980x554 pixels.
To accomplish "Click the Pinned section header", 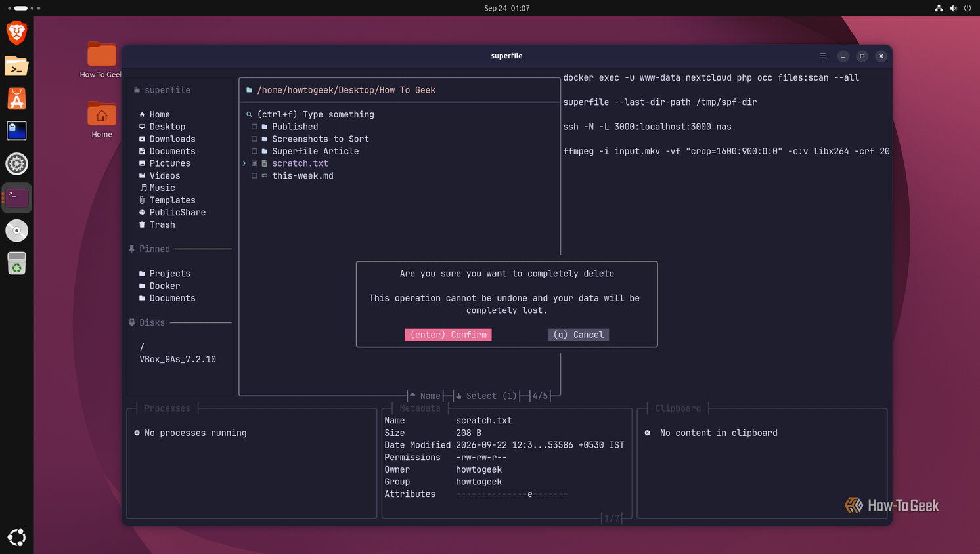I will click(x=150, y=249).
